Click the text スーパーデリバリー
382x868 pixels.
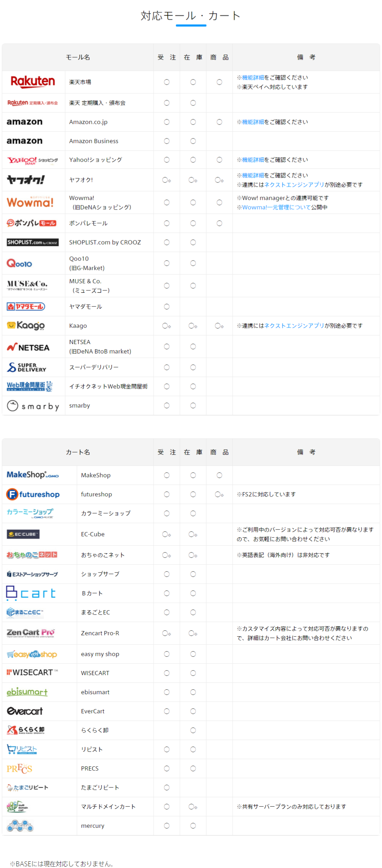pos(94,367)
